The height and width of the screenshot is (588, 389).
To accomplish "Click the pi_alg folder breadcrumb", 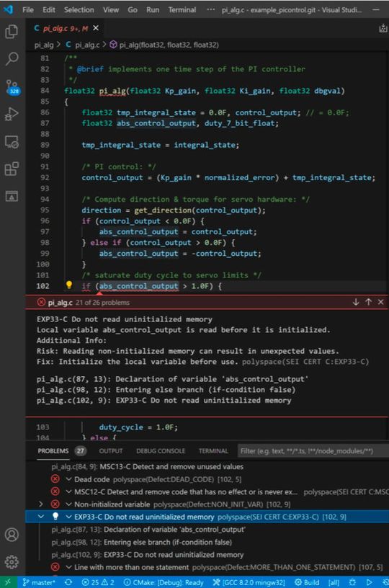I will pos(44,45).
